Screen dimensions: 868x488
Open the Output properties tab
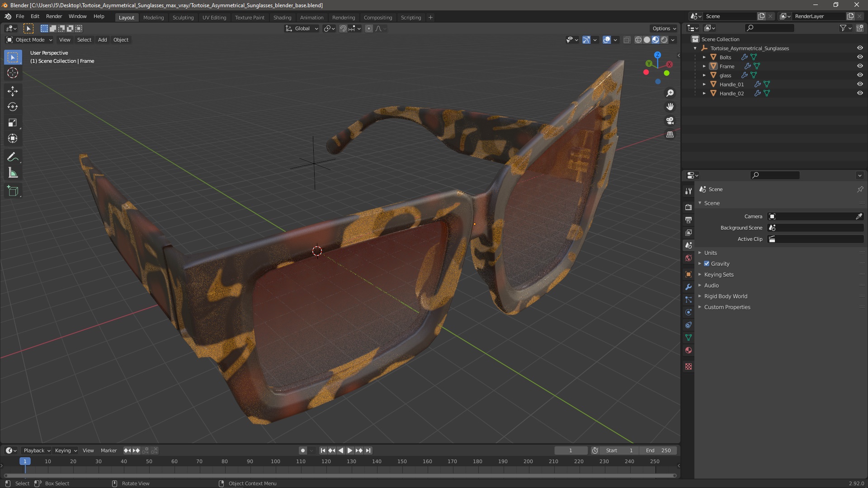coord(689,220)
